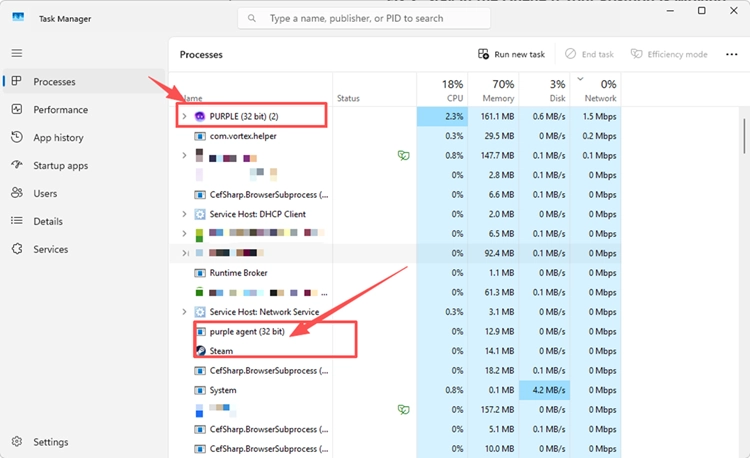Sort by the Status column header
The image size is (750, 458).
tap(375, 90)
